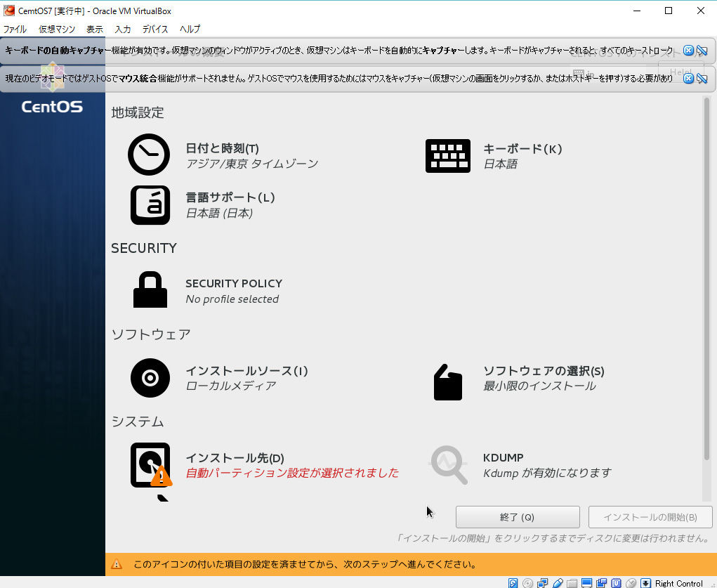The width and height of the screenshot is (717, 588).
Task: Dismiss the keyboard auto-capture notification
Action: coord(688,51)
